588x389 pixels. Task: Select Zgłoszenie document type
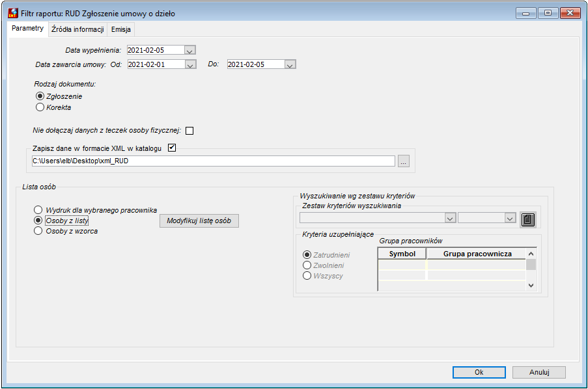click(40, 96)
